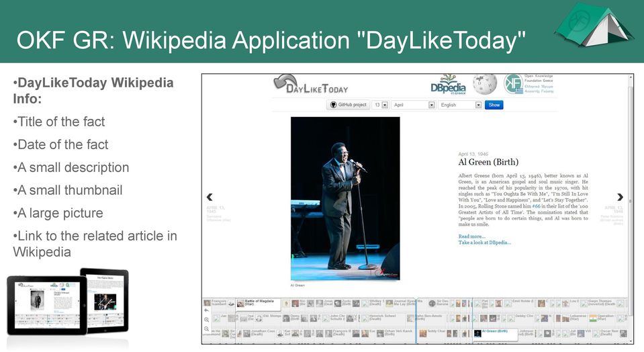The width and height of the screenshot is (644, 352).
Task: Select Sir Dav Barone timeline entry
Action: (x=439, y=303)
